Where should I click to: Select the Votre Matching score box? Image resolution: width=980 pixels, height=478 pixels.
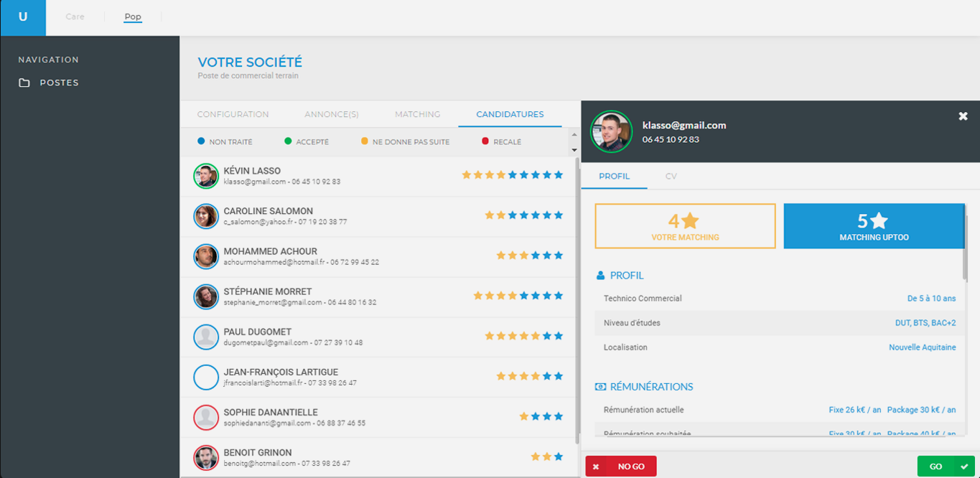pyautogui.click(x=685, y=226)
